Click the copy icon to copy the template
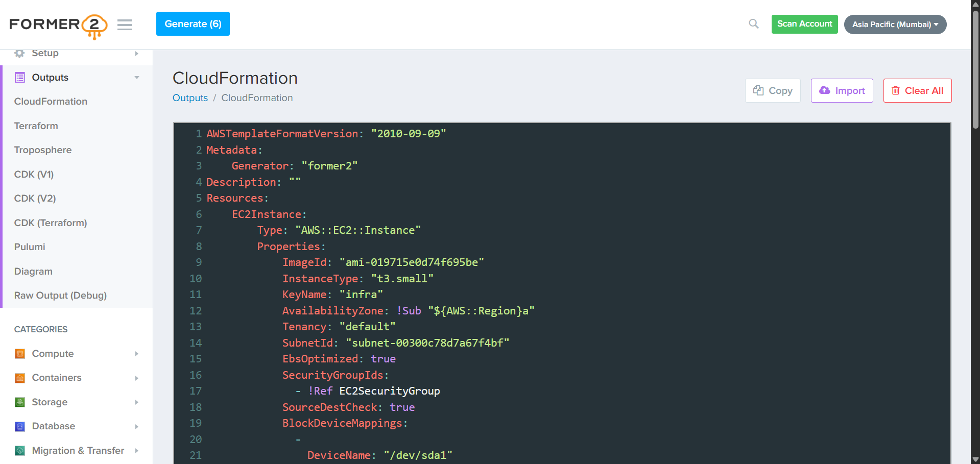980x464 pixels. tap(758, 90)
